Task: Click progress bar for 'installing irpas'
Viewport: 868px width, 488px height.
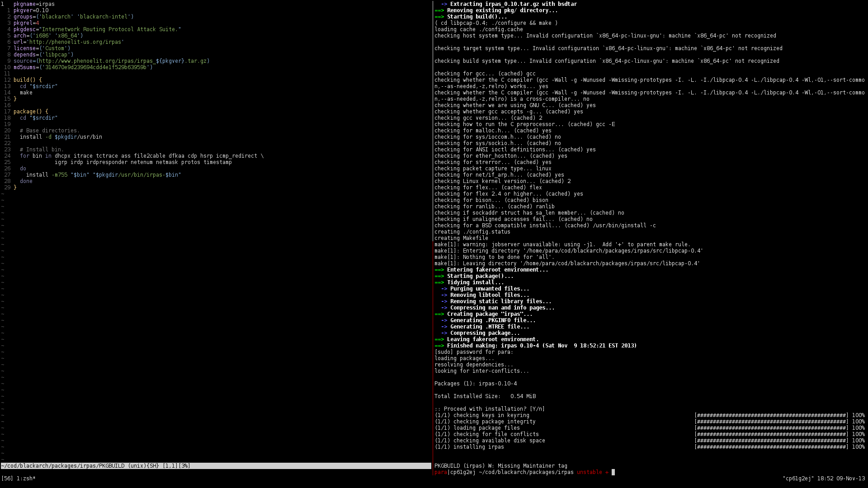Action: click(772, 447)
